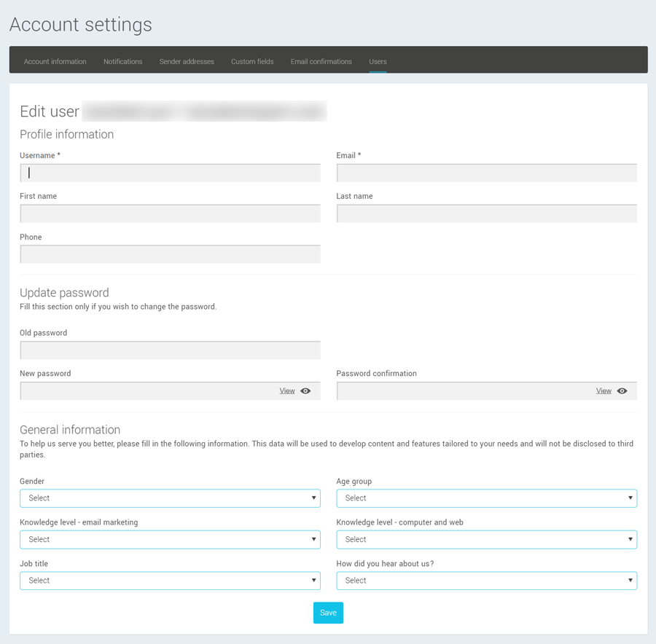Select the Phone input field

[170, 254]
